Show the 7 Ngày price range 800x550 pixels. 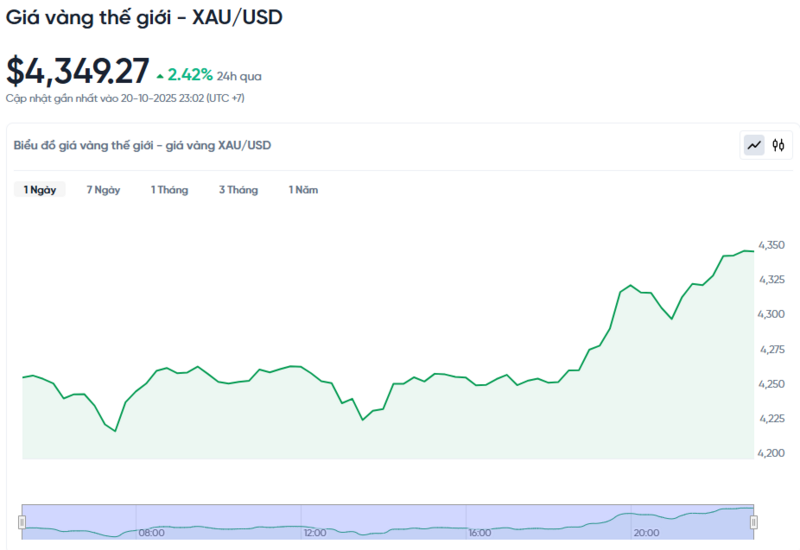(103, 190)
